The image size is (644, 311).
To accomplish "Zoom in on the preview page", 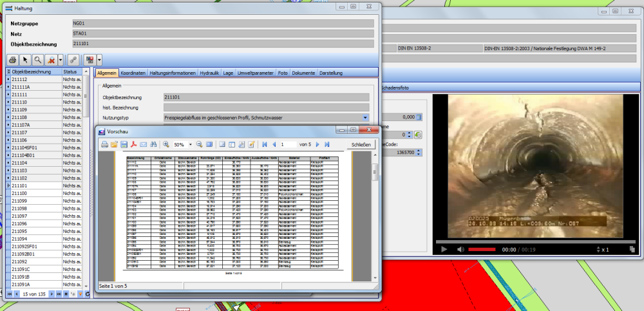I will 166,145.
